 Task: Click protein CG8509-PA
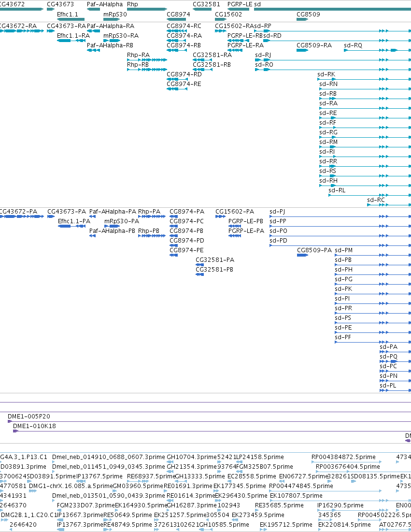[x=314, y=250]
